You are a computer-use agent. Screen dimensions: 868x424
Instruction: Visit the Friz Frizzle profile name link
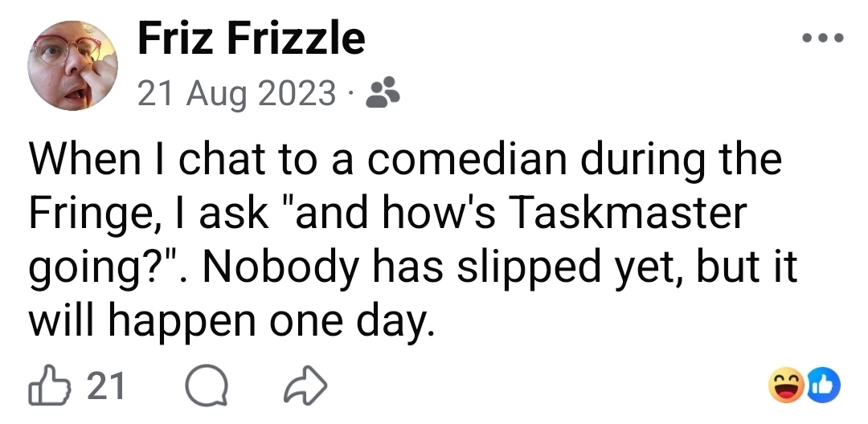click(252, 39)
